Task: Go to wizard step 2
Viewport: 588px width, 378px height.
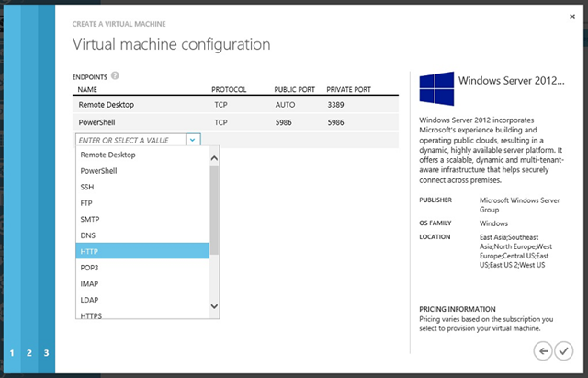Action: [x=29, y=353]
